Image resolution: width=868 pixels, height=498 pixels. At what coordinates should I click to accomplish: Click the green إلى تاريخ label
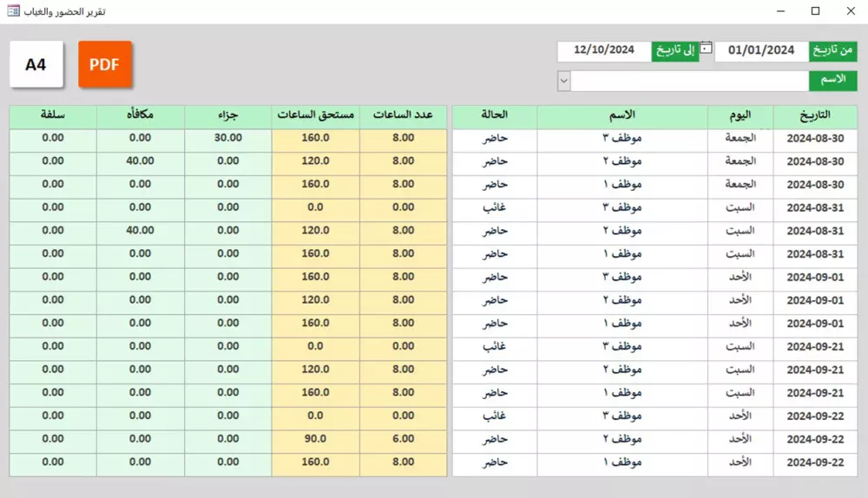tap(674, 50)
